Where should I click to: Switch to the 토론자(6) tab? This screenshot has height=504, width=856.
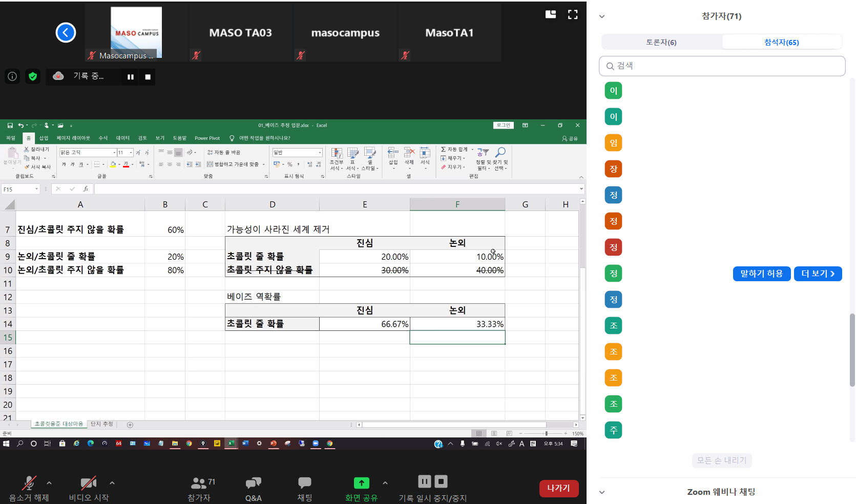tap(661, 42)
